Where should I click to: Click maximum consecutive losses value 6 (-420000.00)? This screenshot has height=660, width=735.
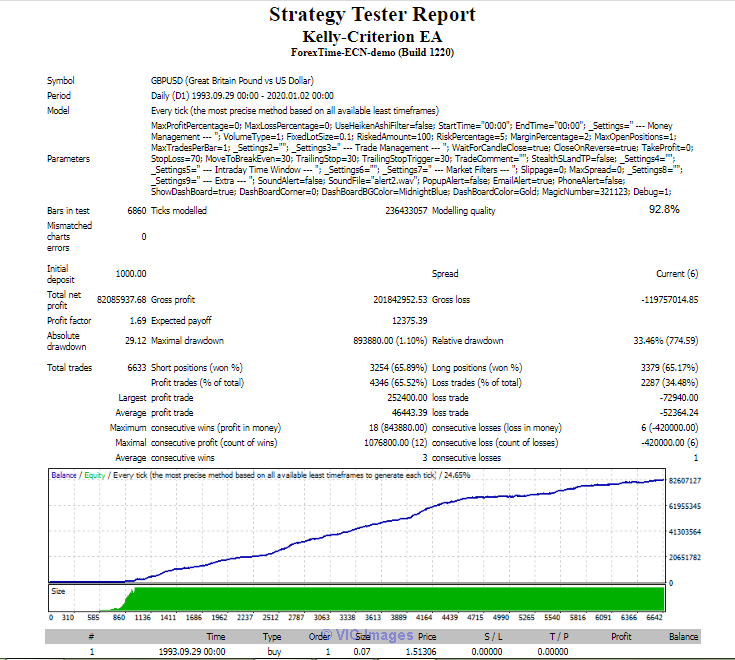point(669,428)
